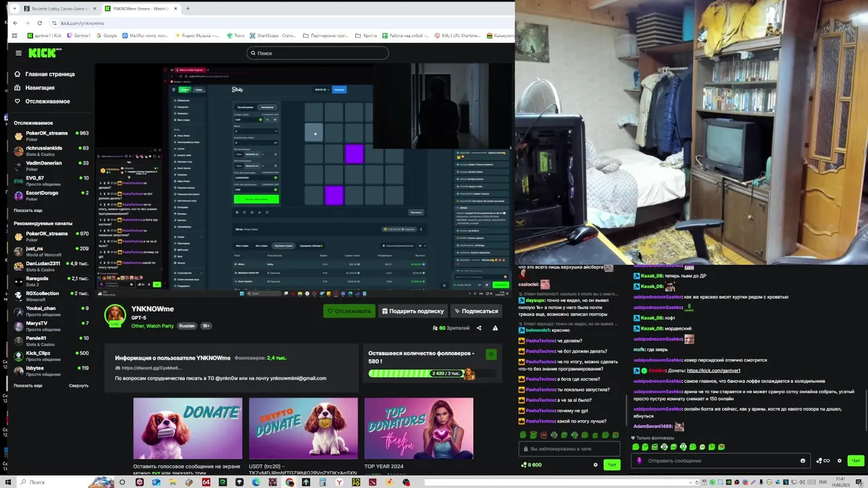
Task: Click the browser back arrow
Action: pyautogui.click(x=15, y=23)
